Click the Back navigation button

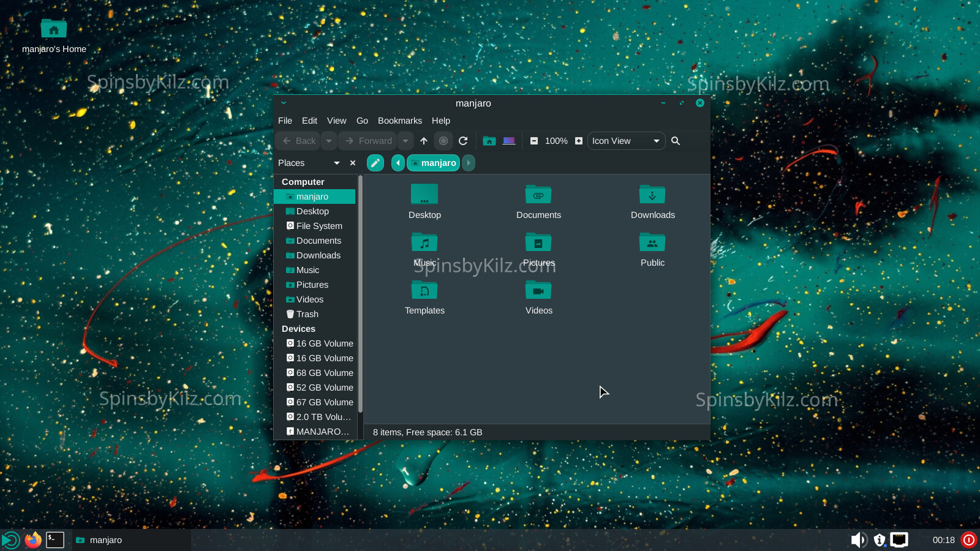(298, 141)
